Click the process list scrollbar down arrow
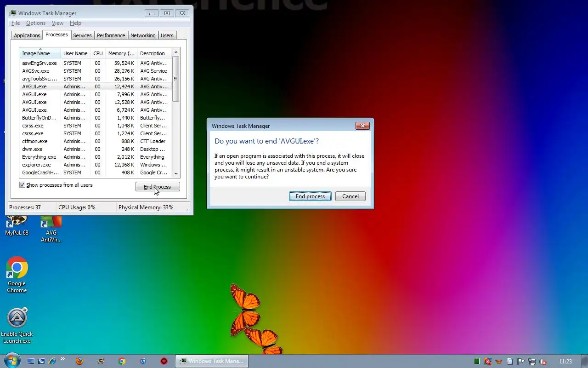The height and width of the screenshot is (368, 588). (176, 174)
